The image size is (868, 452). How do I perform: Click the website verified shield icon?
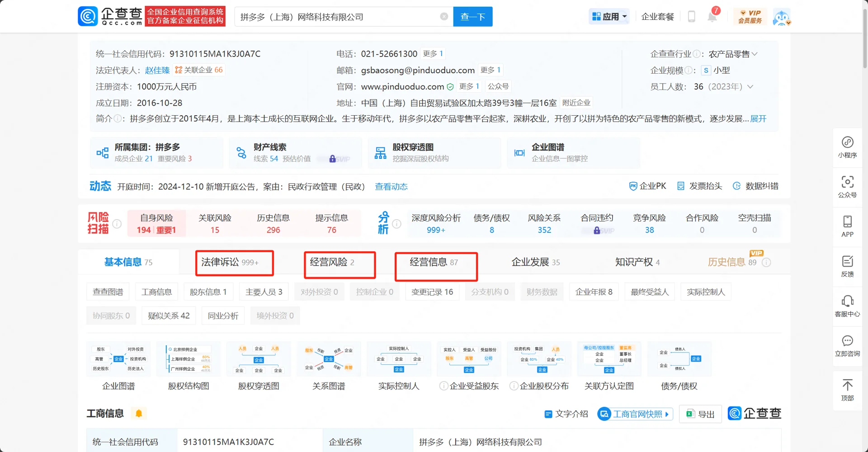click(450, 87)
